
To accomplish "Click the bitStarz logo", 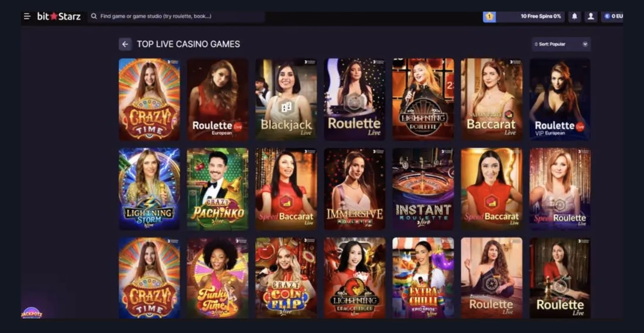I will (59, 16).
